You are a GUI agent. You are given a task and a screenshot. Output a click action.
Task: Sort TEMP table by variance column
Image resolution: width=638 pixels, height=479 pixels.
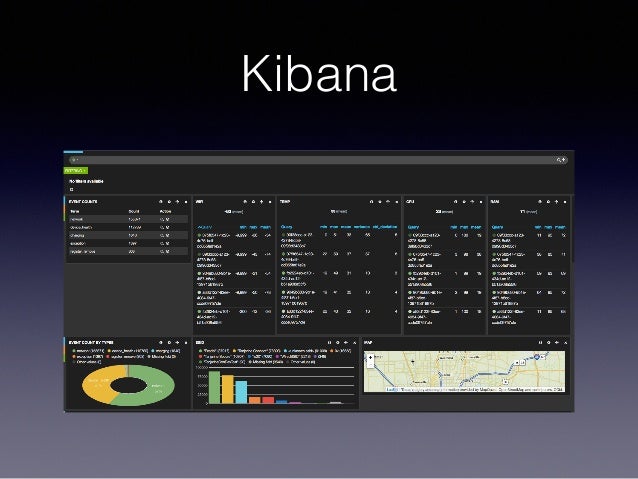(x=362, y=227)
